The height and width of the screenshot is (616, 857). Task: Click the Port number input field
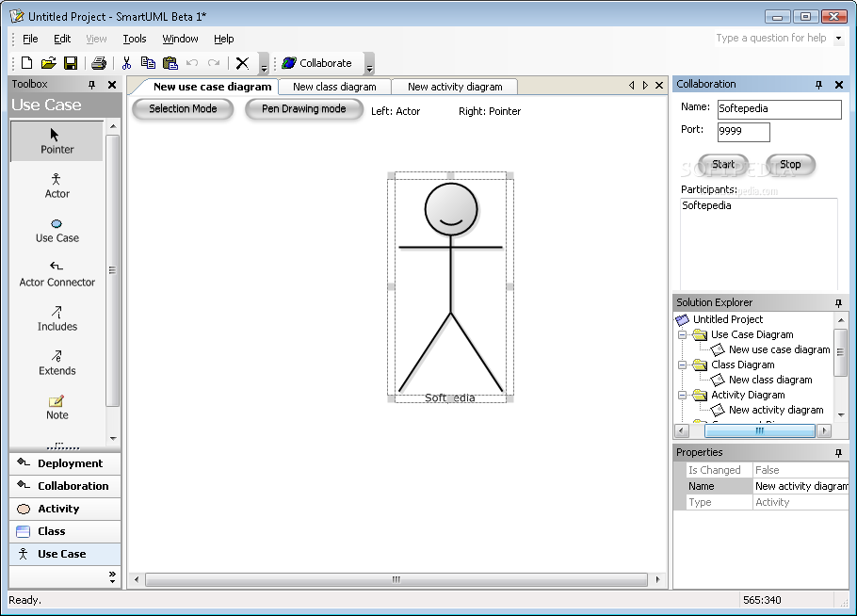(743, 132)
